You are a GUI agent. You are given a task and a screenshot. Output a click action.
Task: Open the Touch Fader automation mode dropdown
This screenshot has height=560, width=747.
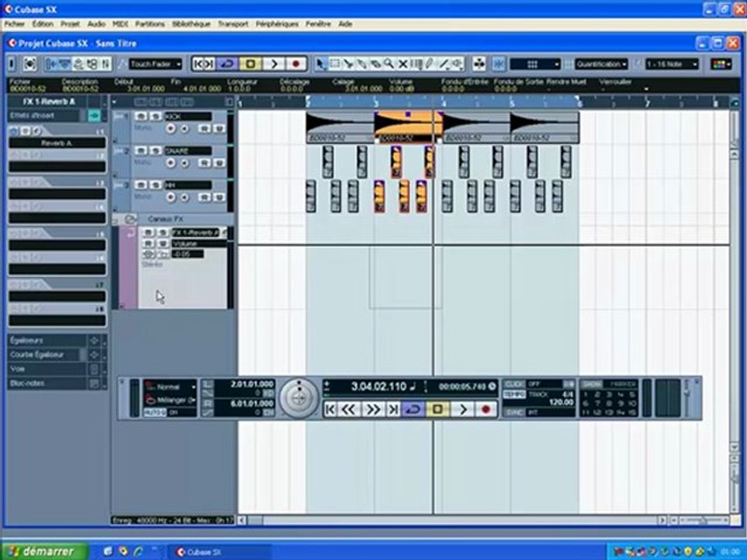[156, 64]
